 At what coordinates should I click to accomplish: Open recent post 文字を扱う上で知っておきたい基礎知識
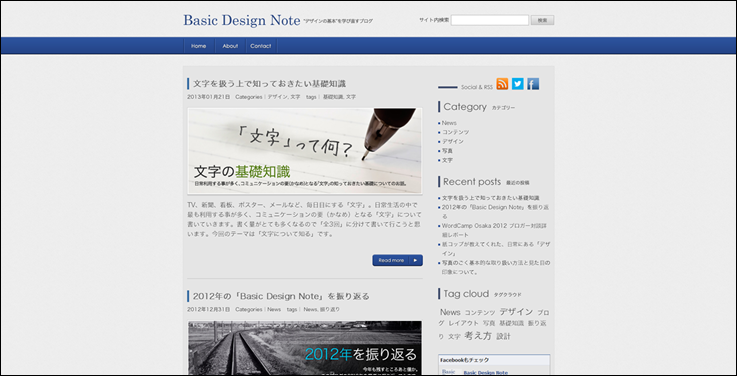pos(491,198)
